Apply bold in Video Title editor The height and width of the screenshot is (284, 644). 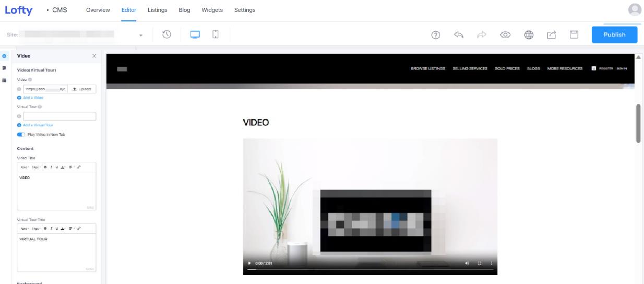point(45,167)
